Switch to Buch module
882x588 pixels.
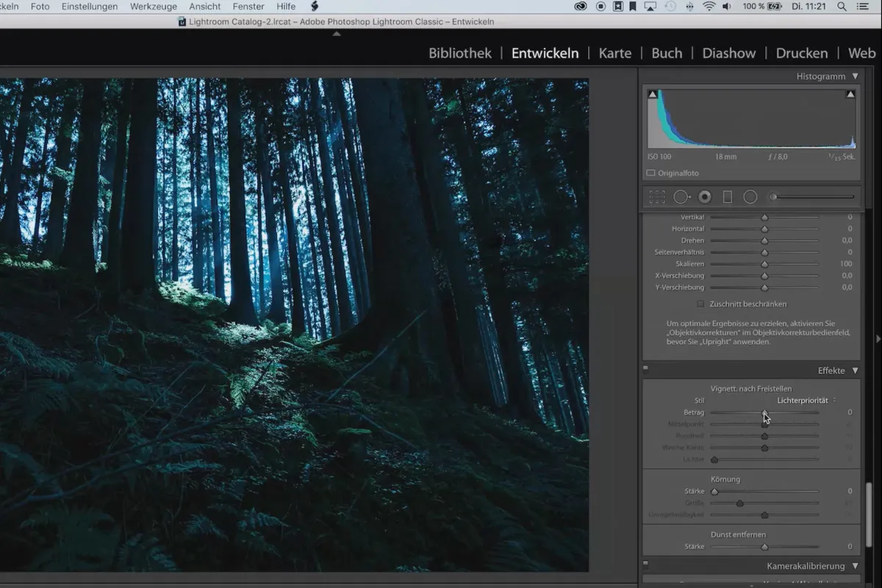tap(667, 54)
